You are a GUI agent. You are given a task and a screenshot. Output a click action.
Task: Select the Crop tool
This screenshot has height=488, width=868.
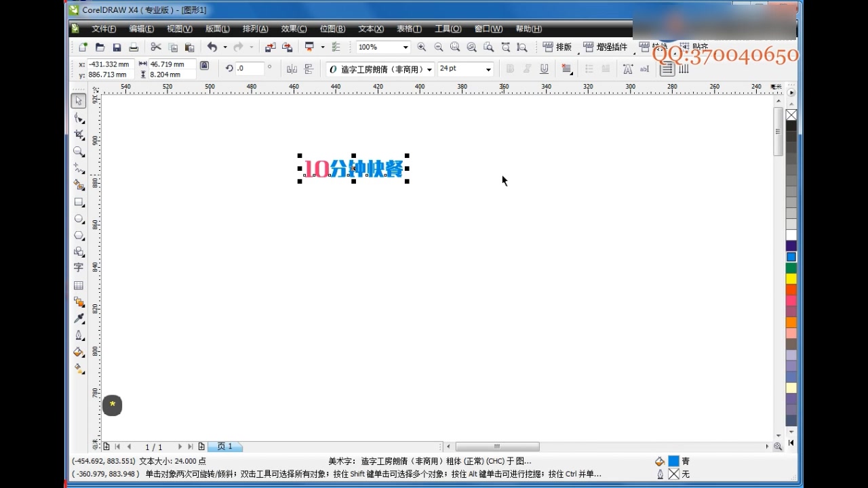(79, 135)
